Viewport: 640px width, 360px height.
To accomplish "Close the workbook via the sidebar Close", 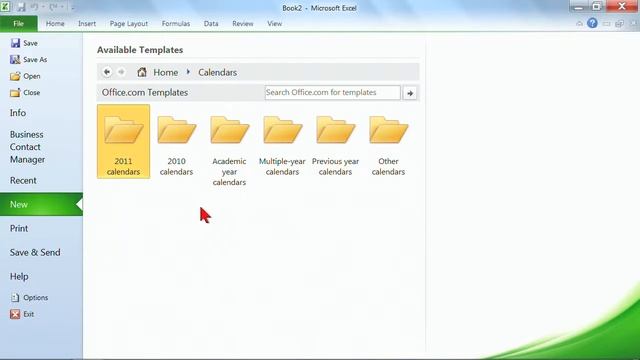I will 25,93.
